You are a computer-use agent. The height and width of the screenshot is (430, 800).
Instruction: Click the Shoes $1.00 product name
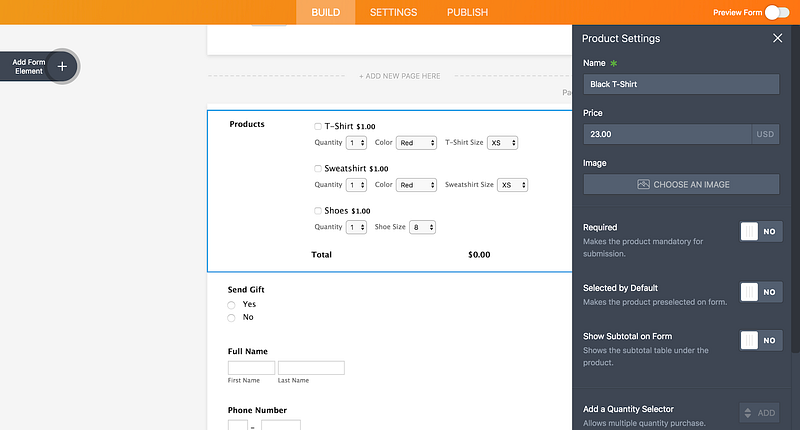[347, 211]
